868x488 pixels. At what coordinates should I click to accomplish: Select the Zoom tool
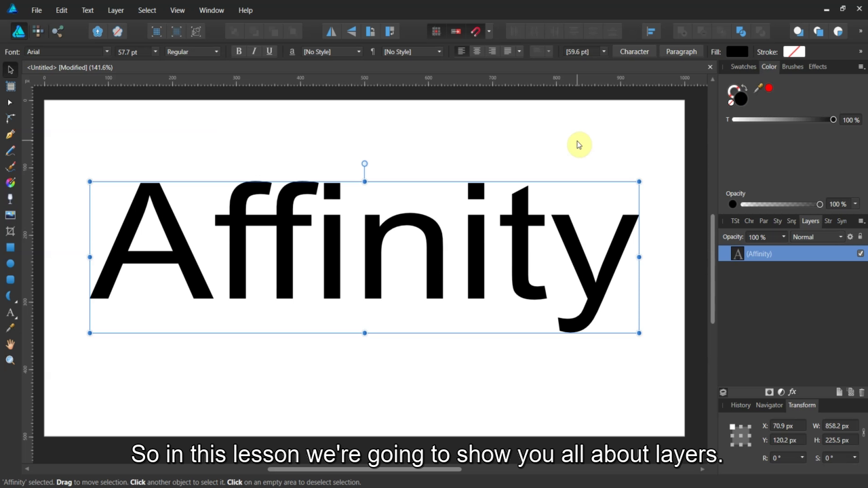[10, 361]
